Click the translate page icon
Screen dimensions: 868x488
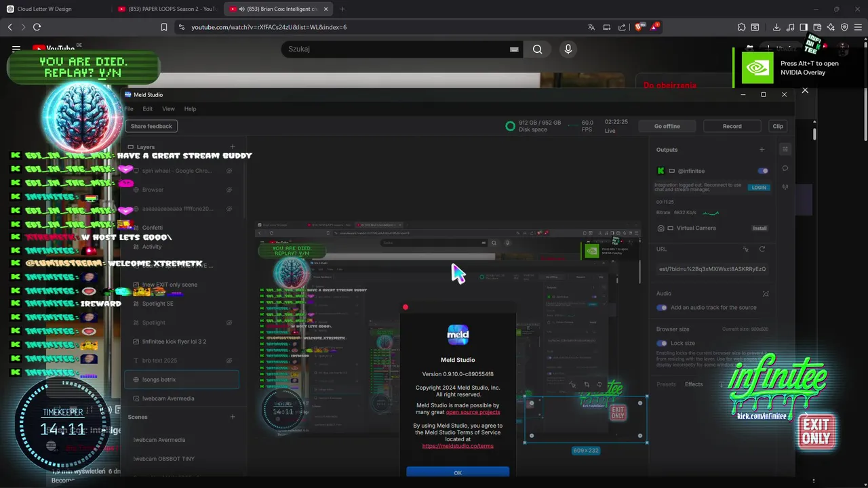pyautogui.click(x=591, y=27)
